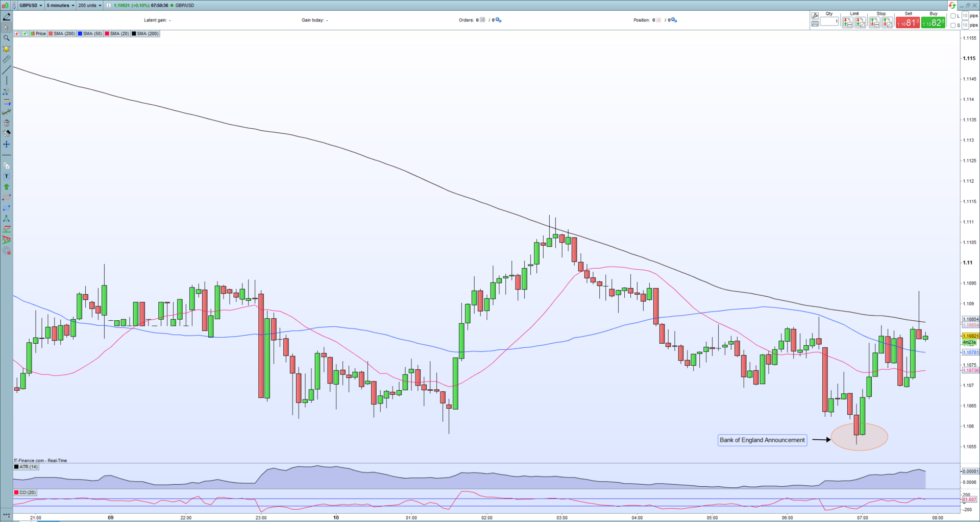Click the copy objects icon
Screen dimensions: 980x522
click(x=7, y=166)
